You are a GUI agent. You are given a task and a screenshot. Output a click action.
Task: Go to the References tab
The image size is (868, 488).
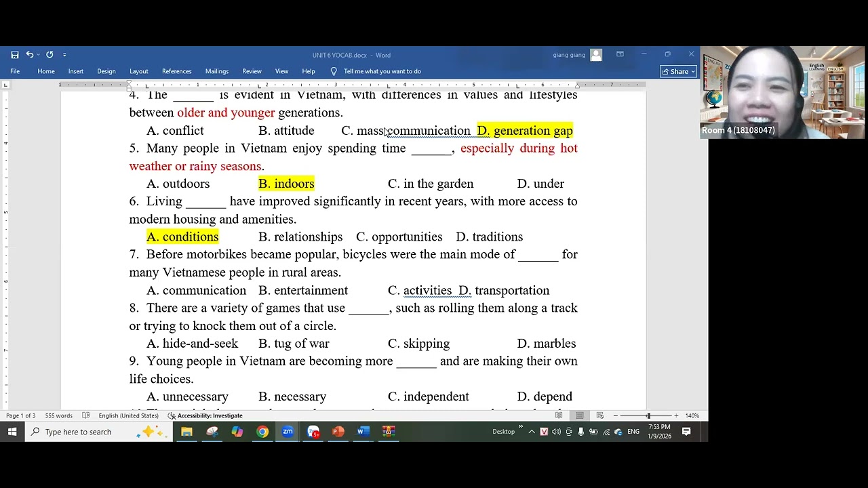click(x=176, y=71)
